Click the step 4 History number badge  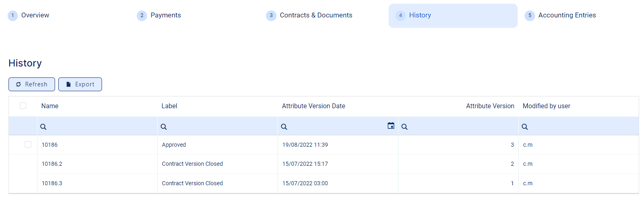pos(400,15)
